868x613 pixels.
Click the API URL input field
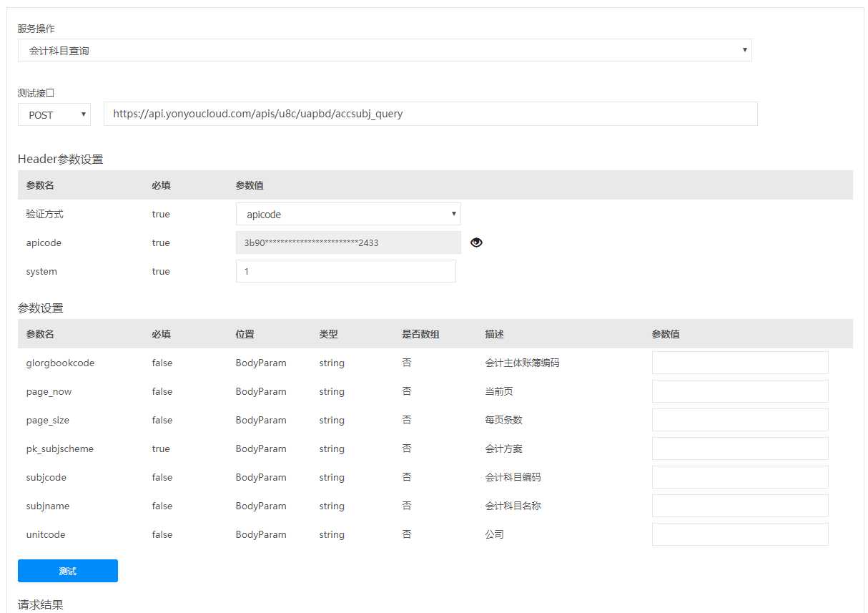(430, 114)
